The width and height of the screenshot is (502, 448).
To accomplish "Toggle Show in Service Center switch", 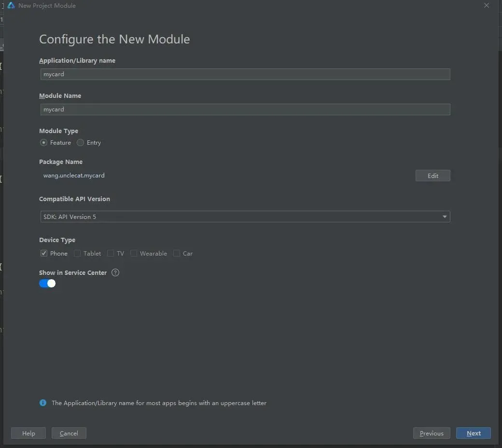I will (x=47, y=284).
